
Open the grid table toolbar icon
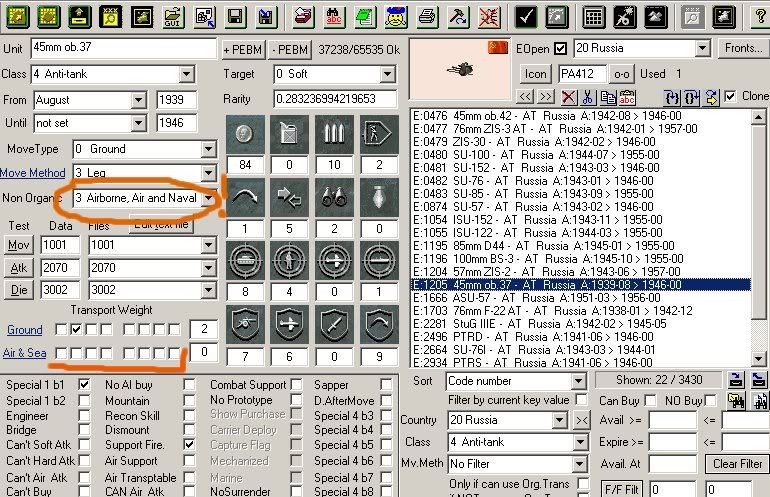[593, 18]
